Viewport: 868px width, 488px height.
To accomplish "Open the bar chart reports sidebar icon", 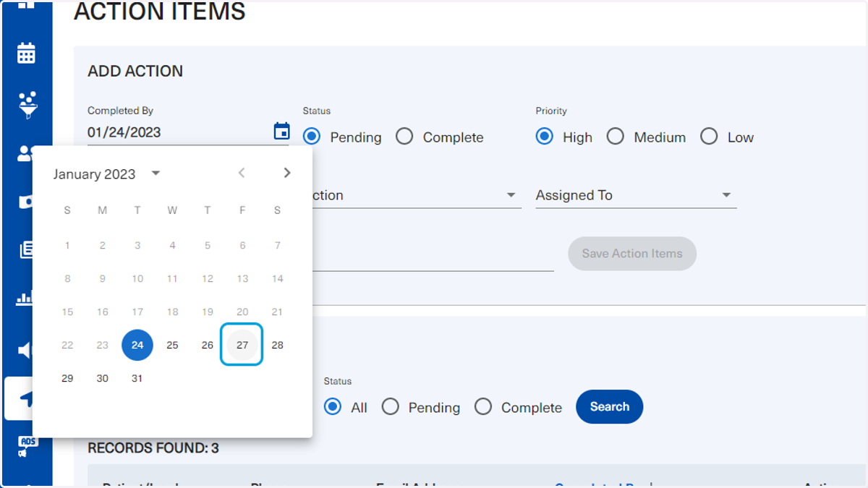I will click(x=26, y=298).
